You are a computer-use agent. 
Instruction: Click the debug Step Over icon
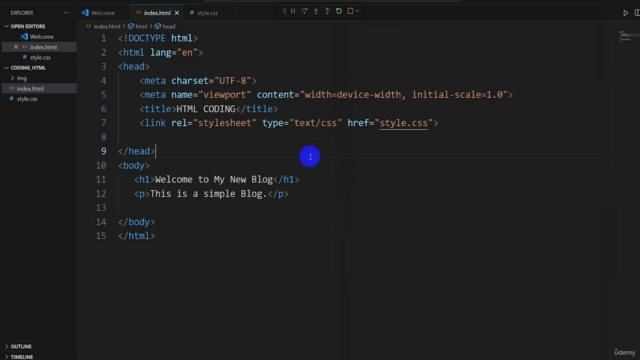304,11
